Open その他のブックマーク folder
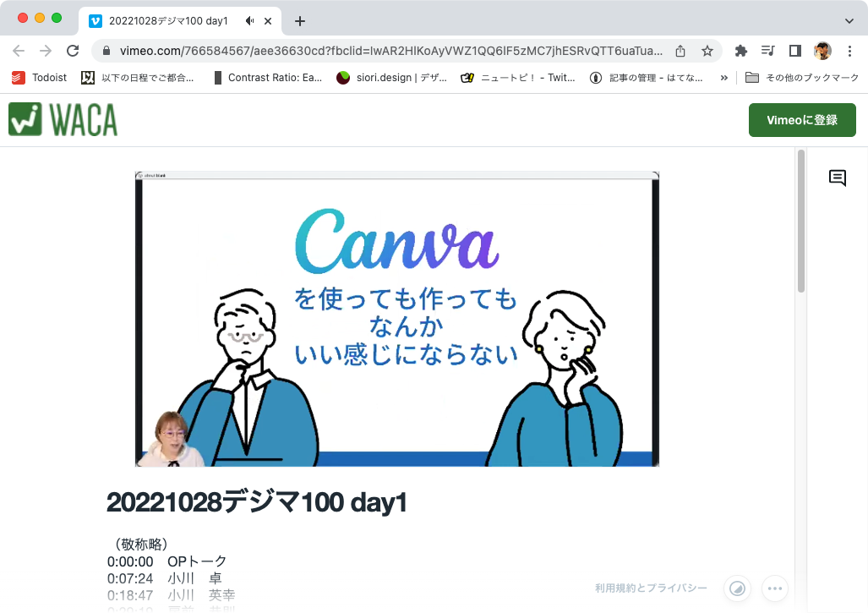The width and height of the screenshot is (868, 613). point(802,78)
